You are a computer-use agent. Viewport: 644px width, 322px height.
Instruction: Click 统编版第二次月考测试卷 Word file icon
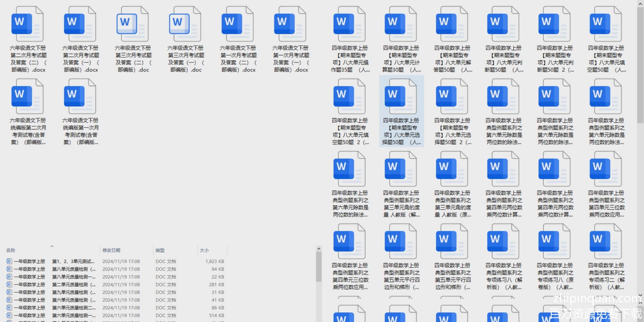click(27, 97)
